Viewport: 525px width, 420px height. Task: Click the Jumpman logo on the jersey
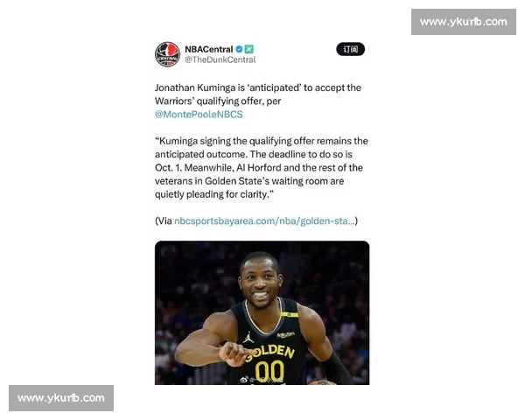(x=248, y=337)
